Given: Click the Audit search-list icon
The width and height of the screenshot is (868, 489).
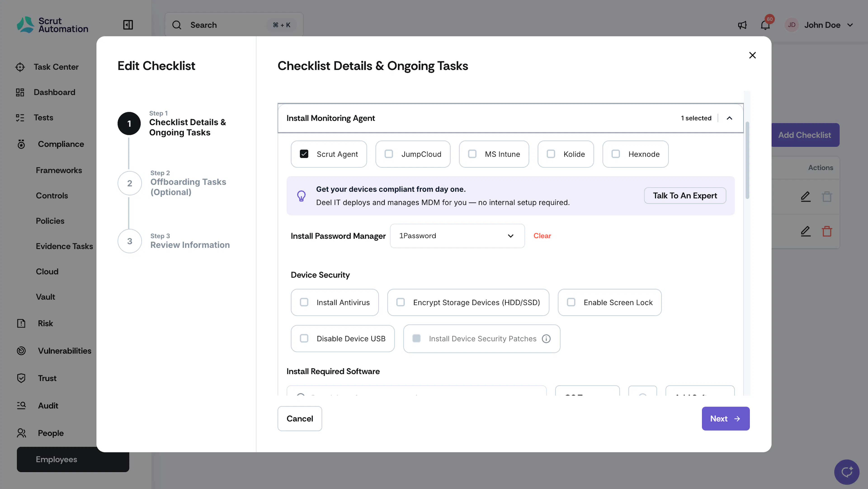Looking at the screenshot, I should [21, 405].
